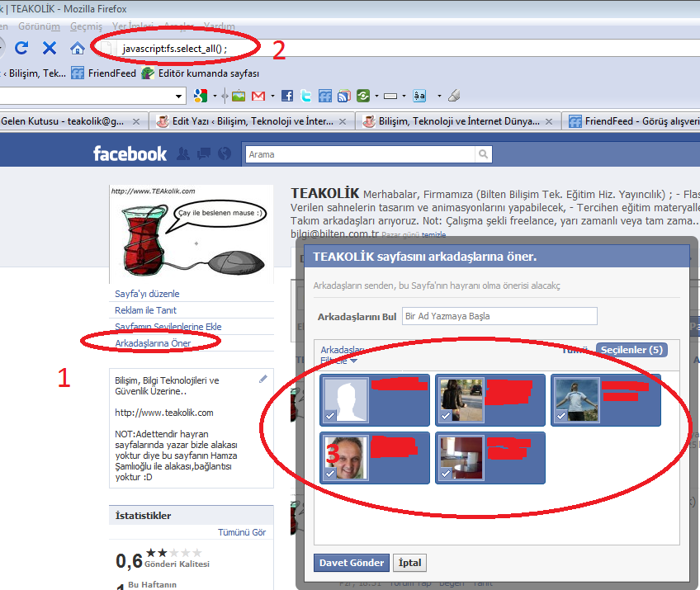This screenshot has width=700, height=590.
Task: Open Editör kumanda sayfası bookmark
Action: coord(200,73)
